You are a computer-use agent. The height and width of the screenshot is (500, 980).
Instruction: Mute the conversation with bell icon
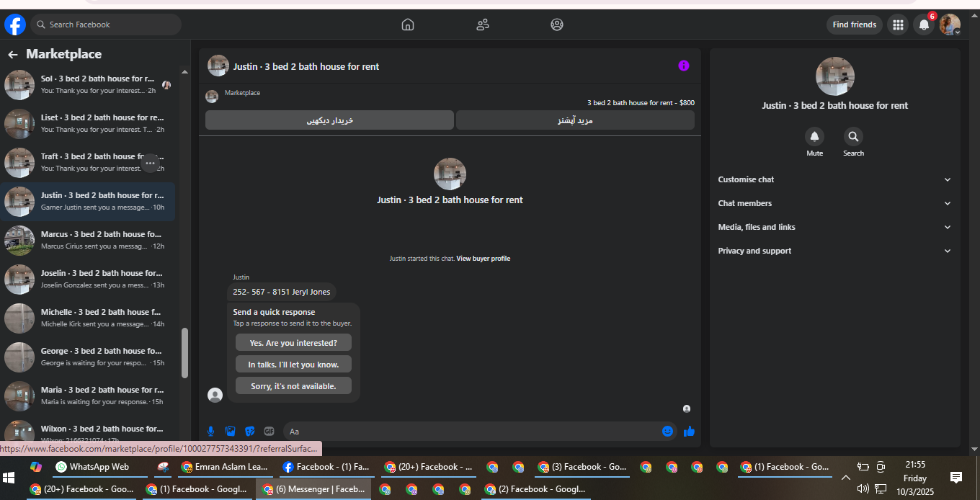(814, 136)
